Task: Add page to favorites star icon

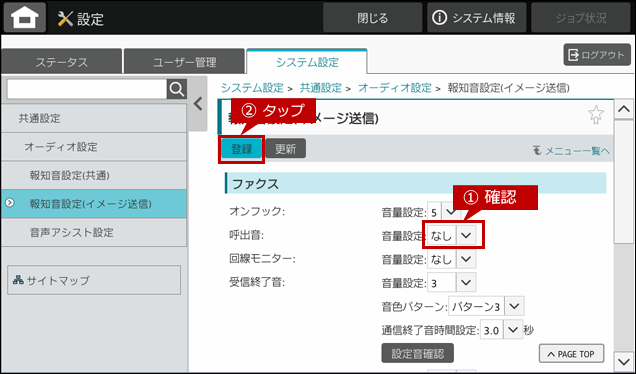Action: 595,115
